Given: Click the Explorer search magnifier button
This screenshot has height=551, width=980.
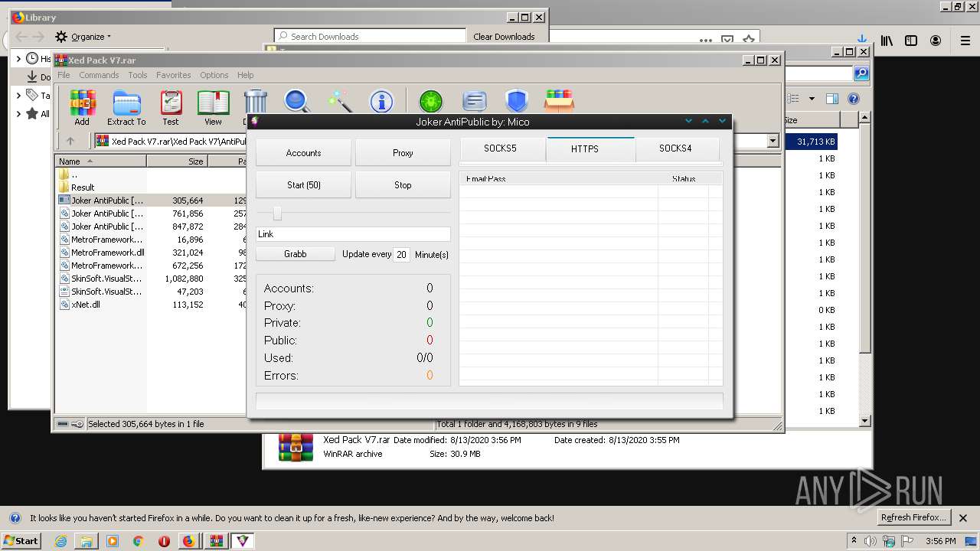Looking at the screenshot, I should pos(861,73).
